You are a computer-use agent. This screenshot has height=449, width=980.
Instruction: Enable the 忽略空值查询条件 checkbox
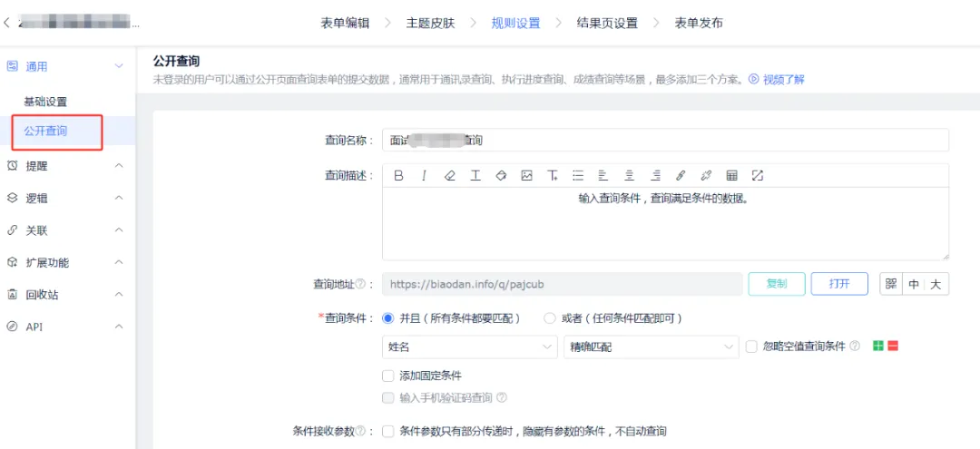(751, 347)
